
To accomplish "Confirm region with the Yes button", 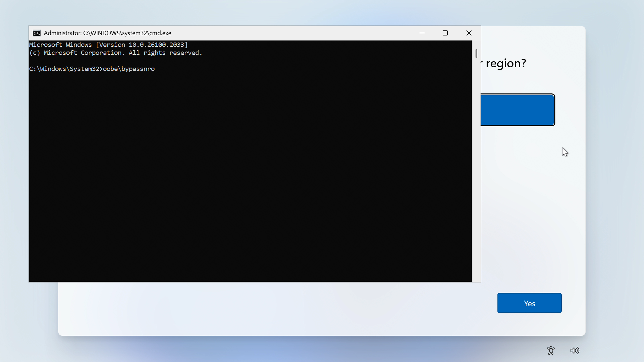I will click(529, 303).
